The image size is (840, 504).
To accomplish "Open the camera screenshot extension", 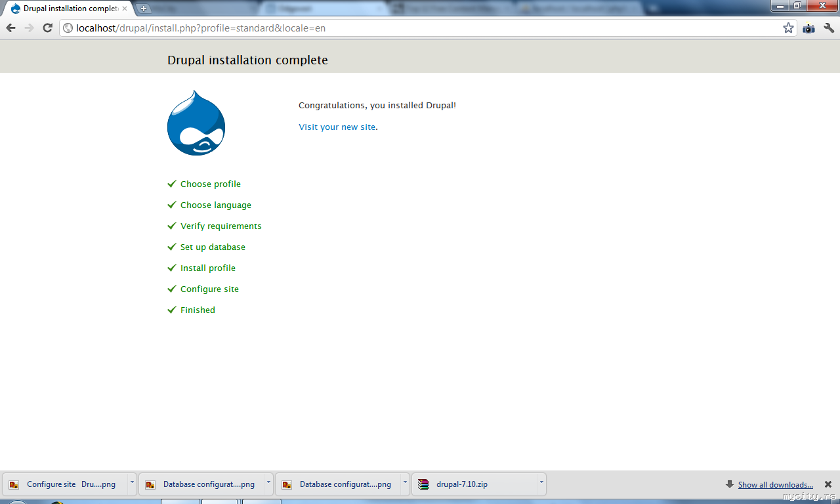I will pos(808,28).
